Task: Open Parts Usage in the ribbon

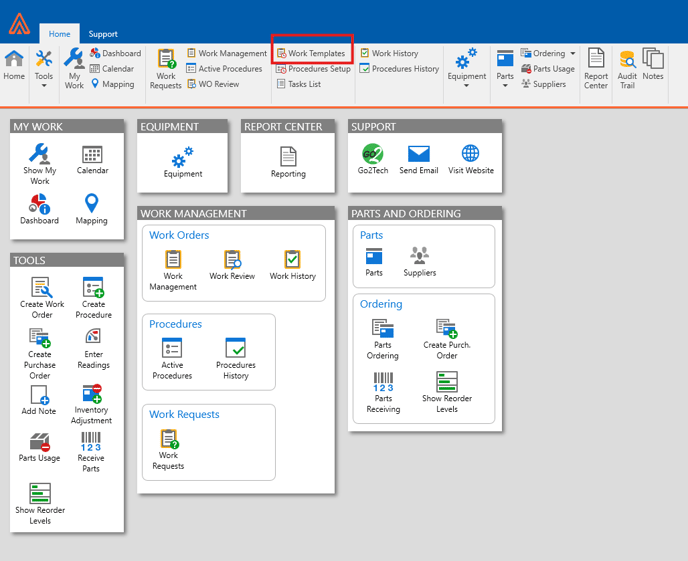Action: click(548, 68)
